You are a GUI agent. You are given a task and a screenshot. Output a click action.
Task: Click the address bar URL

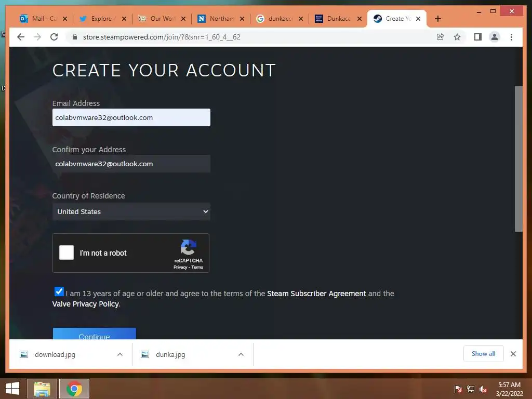[162, 37]
